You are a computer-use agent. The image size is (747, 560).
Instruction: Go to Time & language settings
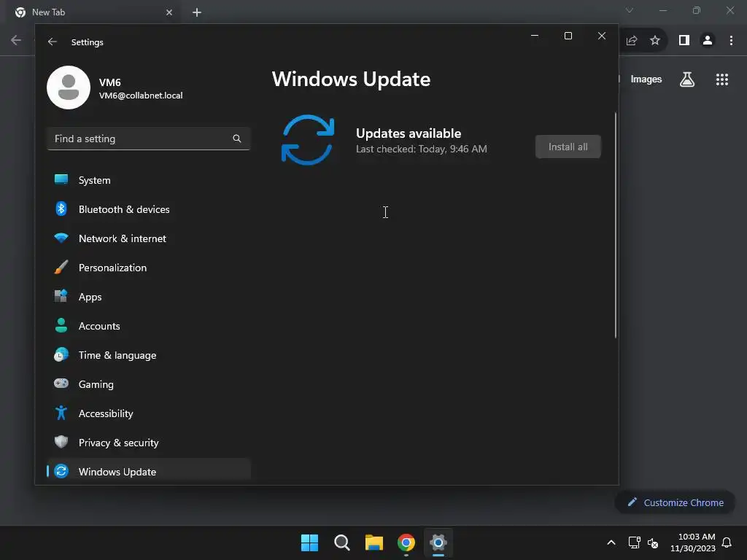click(x=149, y=355)
